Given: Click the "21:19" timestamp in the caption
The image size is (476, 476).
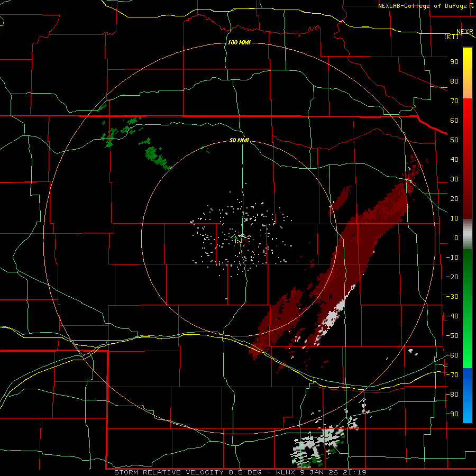Looking at the screenshot, I should tap(355, 472).
